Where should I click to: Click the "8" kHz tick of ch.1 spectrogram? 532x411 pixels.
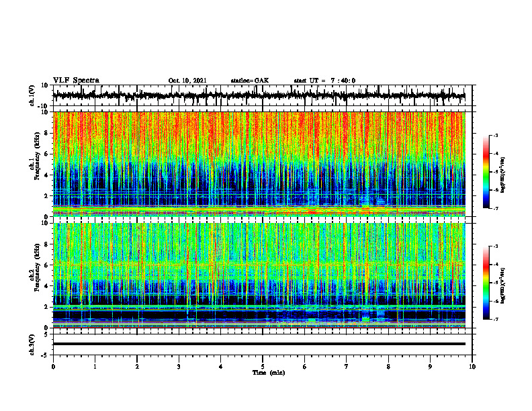[x=47, y=133]
